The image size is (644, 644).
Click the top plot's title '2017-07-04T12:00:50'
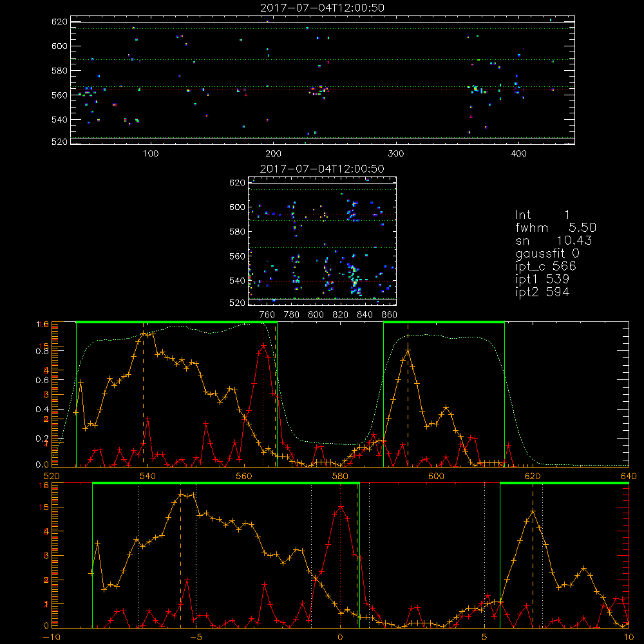(x=323, y=8)
